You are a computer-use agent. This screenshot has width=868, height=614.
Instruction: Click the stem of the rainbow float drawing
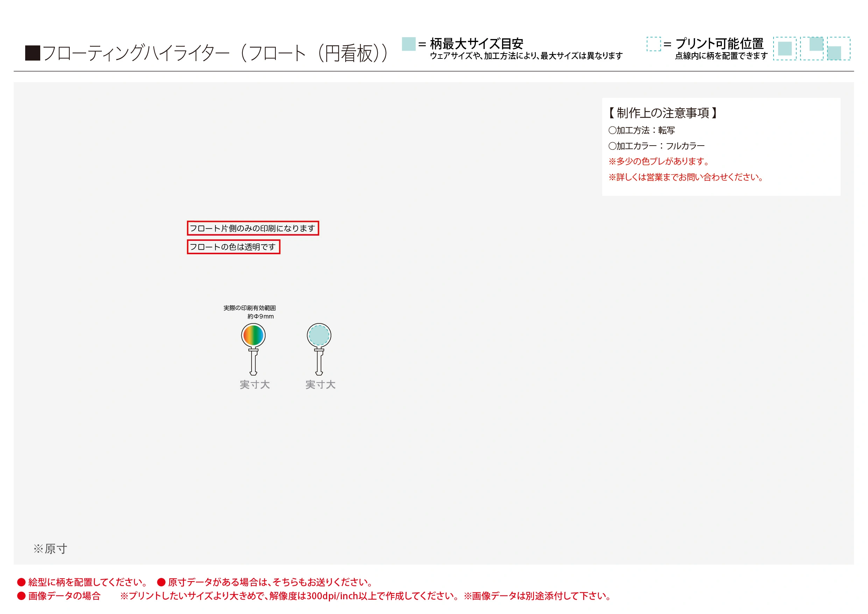(253, 362)
